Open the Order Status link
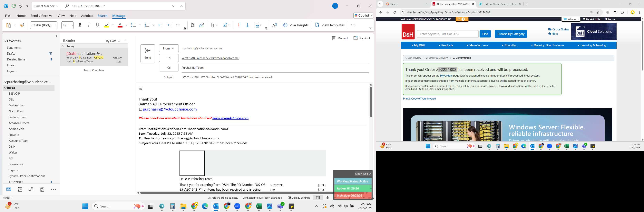This screenshot has height=212, width=644. pos(559,29)
